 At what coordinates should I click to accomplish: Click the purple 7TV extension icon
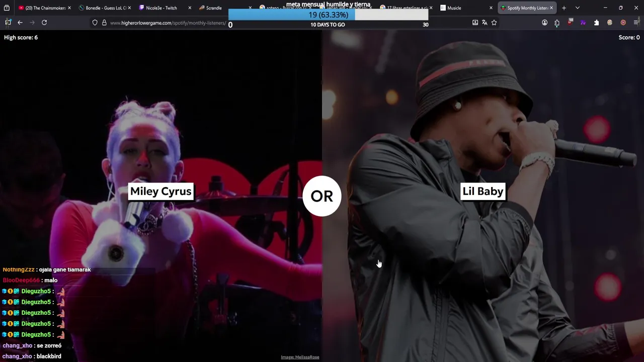coord(583,23)
